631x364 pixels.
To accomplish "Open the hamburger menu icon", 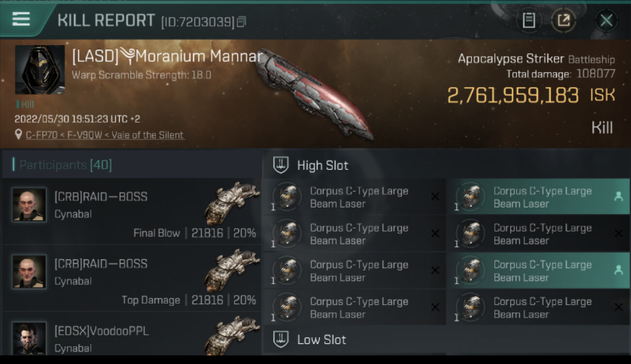I will 21,19.
